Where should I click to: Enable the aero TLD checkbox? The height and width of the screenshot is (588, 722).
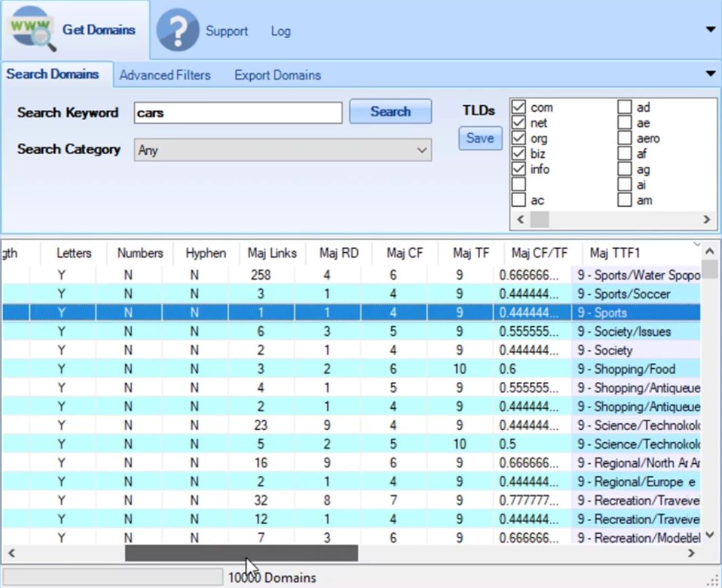tap(624, 138)
